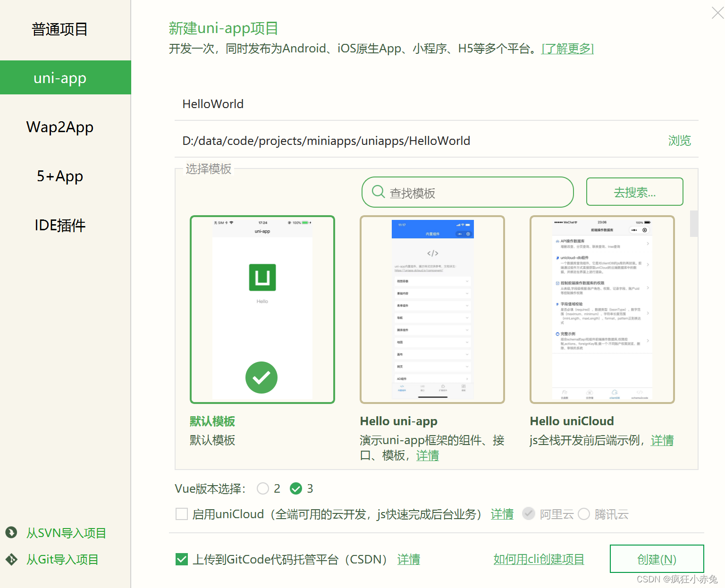Screen dimensions: 725x588
Task: Enable the 启用uniCloud checkbox
Action: coord(182,514)
